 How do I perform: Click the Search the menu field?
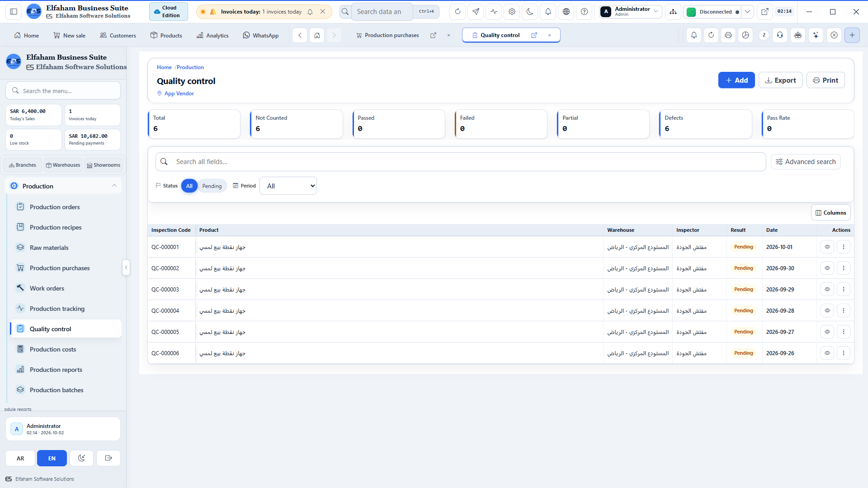coord(63,91)
